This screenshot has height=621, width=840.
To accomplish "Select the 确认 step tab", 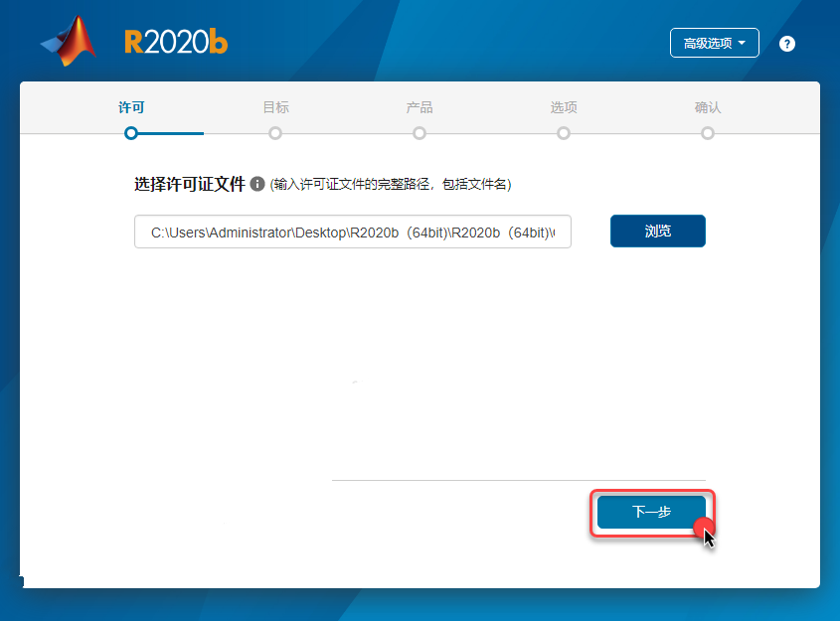I will point(708,107).
